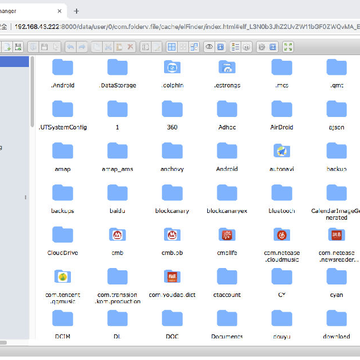Viewport: 360px width, 360px height.
Task: Click the blue get info icon
Action: pos(220,47)
